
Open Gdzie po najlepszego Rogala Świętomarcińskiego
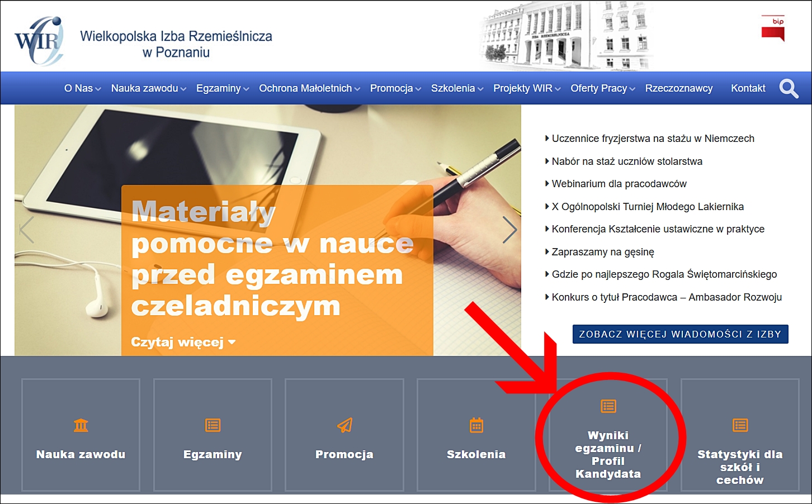coord(664,274)
